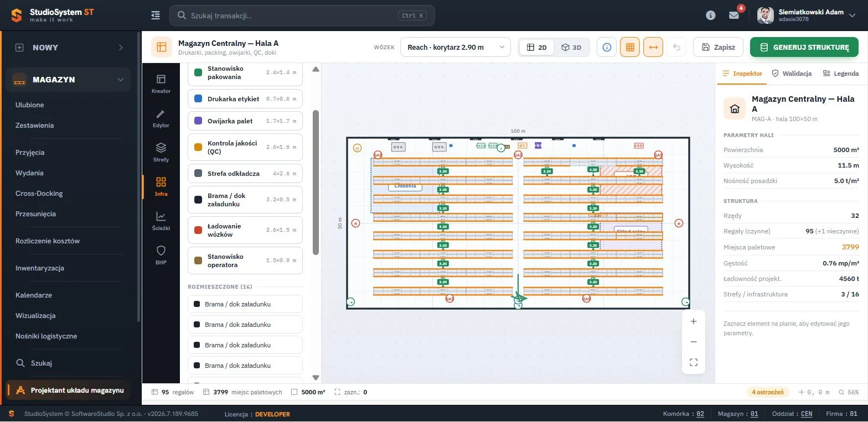The width and height of the screenshot is (868, 422).
Task: Switch to the Walidacja tab
Action: tap(792, 74)
